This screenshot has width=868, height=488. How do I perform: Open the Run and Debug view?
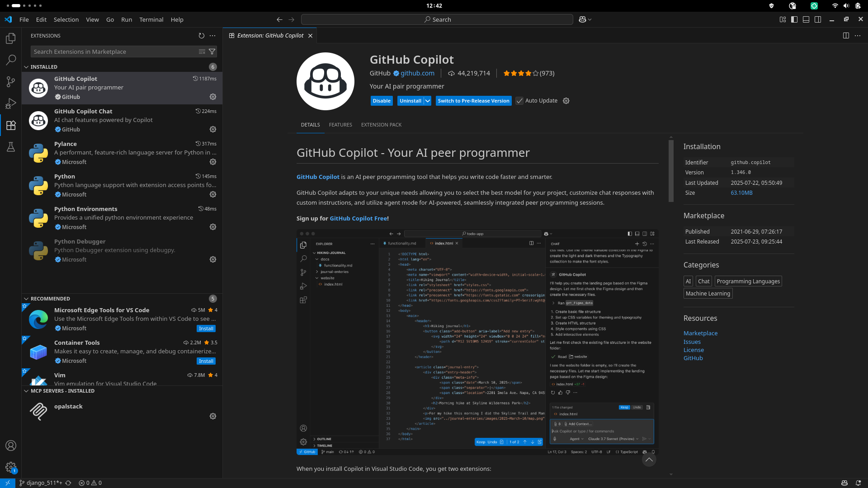[11, 103]
